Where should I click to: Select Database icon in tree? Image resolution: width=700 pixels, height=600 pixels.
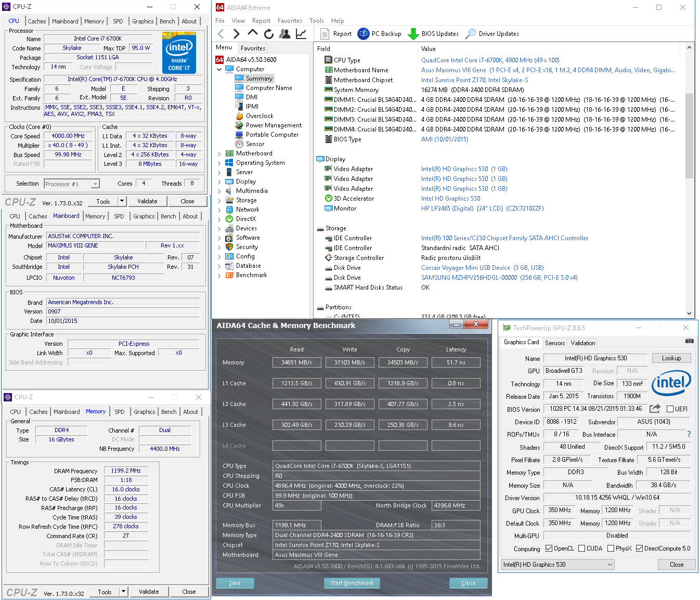[229, 266]
